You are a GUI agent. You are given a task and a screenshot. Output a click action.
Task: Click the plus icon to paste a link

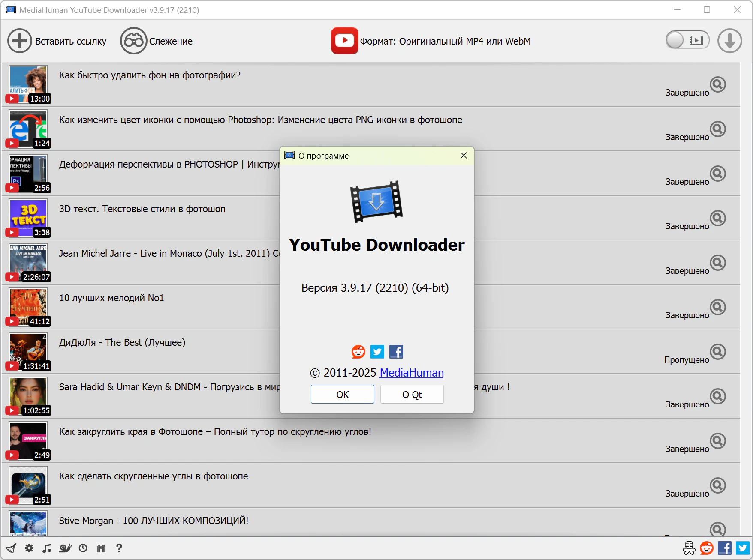coord(20,41)
